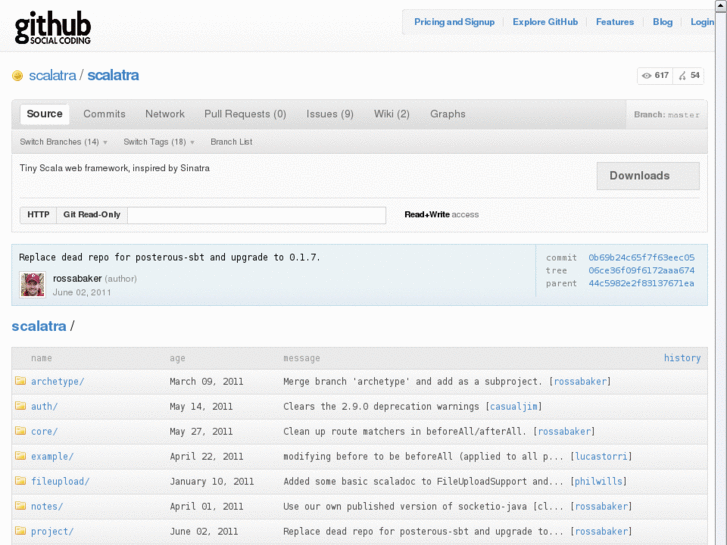Open the project/ directory
Viewport: 727px width, 545px height.
click(x=52, y=532)
